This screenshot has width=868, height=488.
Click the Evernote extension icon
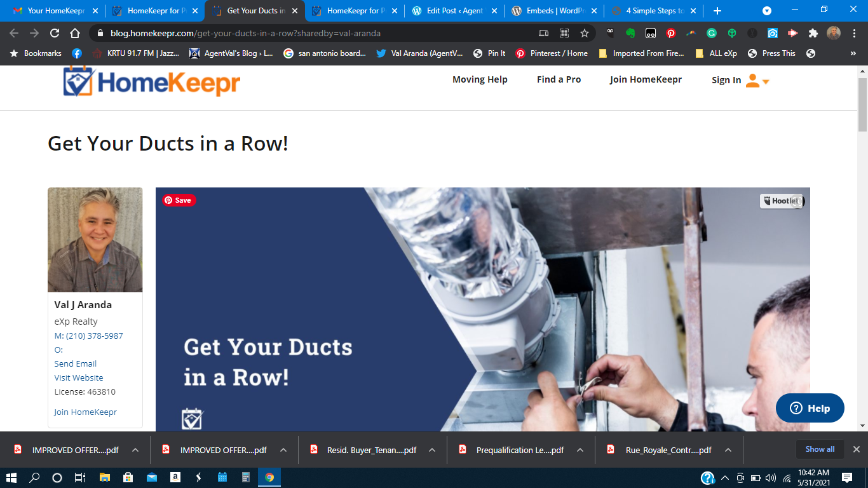pyautogui.click(x=630, y=33)
